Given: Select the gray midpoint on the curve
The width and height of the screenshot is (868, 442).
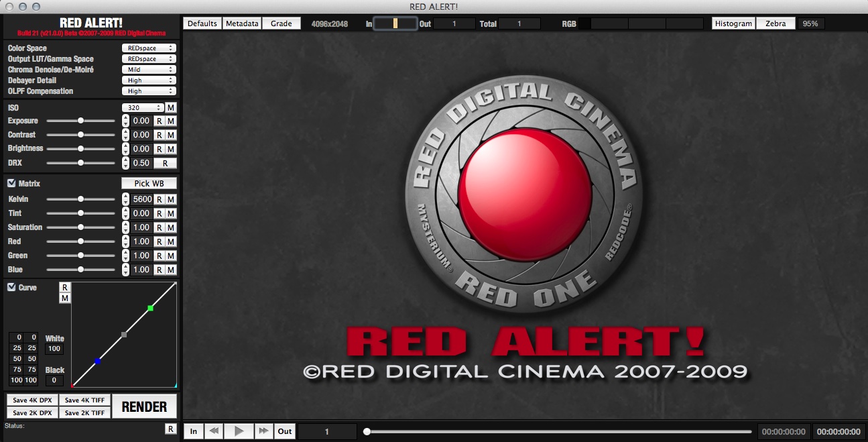Looking at the screenshot, I should tap(124, 334).
